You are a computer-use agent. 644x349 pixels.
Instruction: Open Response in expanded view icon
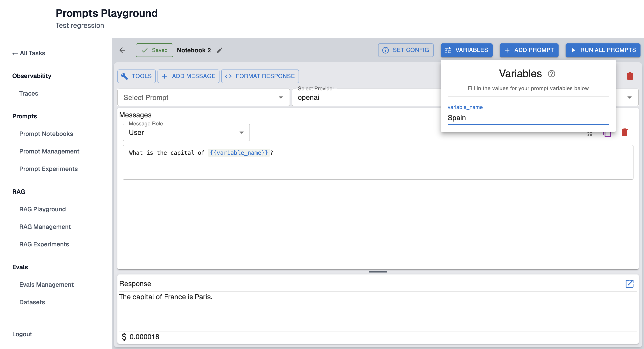(629, 283)
